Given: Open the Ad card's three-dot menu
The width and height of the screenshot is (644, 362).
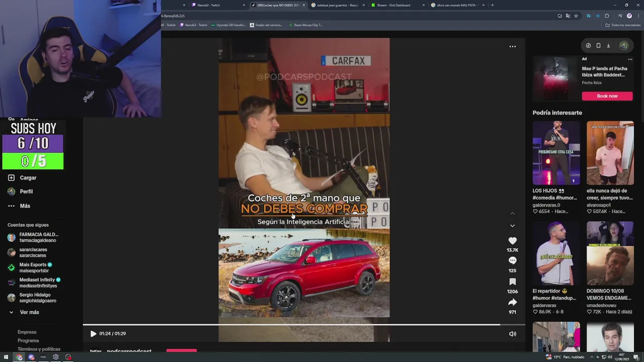Looking at the screenshot, I should (x=630, y=59).
